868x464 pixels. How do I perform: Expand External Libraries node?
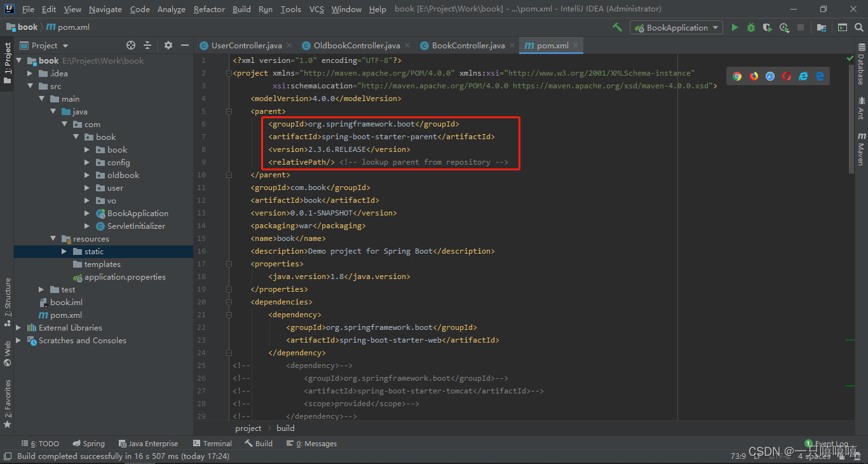point(18,328)
